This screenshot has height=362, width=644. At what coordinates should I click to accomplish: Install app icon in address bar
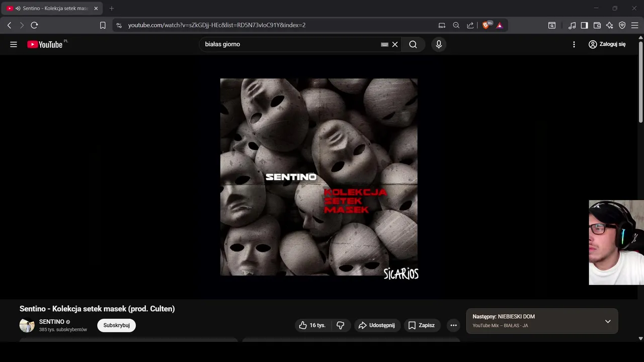(x=442, y=25)
